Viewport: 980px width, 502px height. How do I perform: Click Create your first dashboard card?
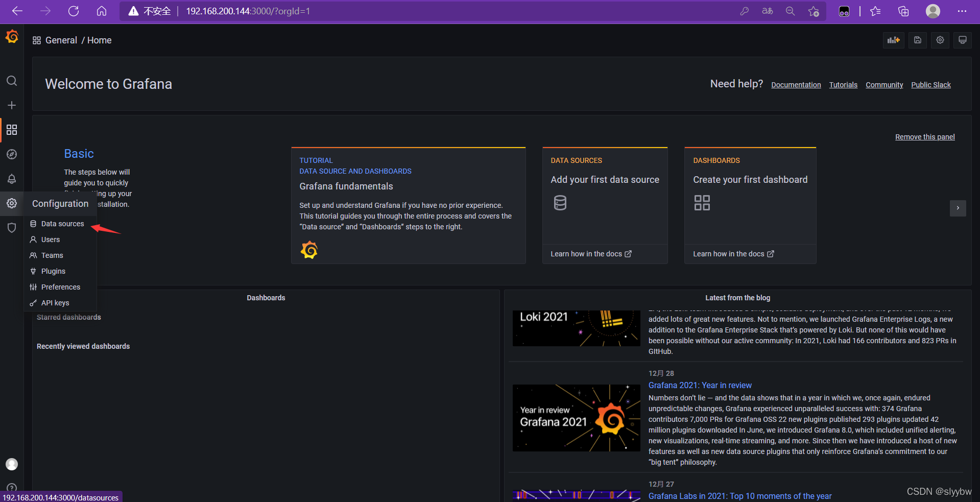750,205
